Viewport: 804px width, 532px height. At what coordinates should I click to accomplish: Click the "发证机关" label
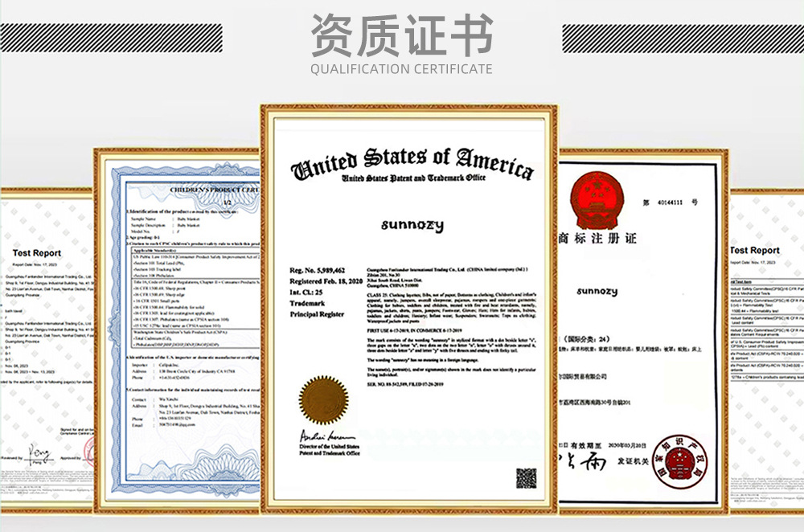tap(633, 461)
